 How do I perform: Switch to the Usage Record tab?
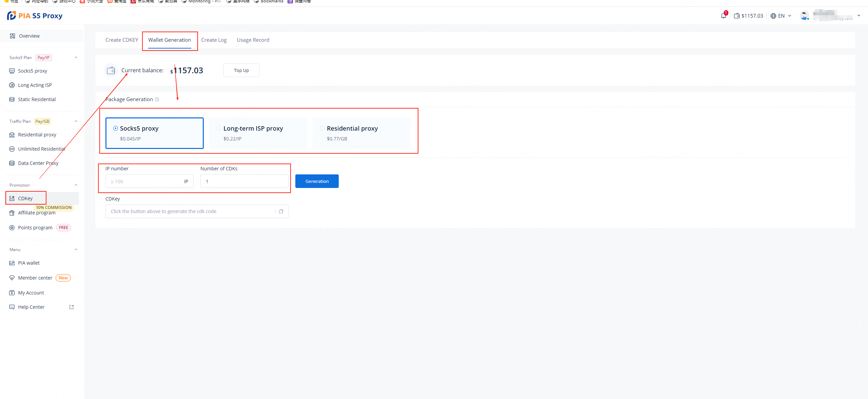(x=253, y=40)
